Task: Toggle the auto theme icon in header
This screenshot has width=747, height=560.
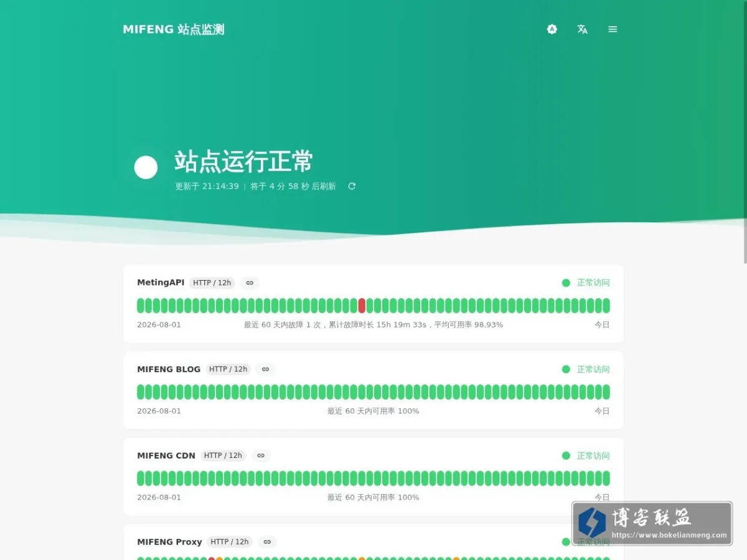Action: [552, 29]
